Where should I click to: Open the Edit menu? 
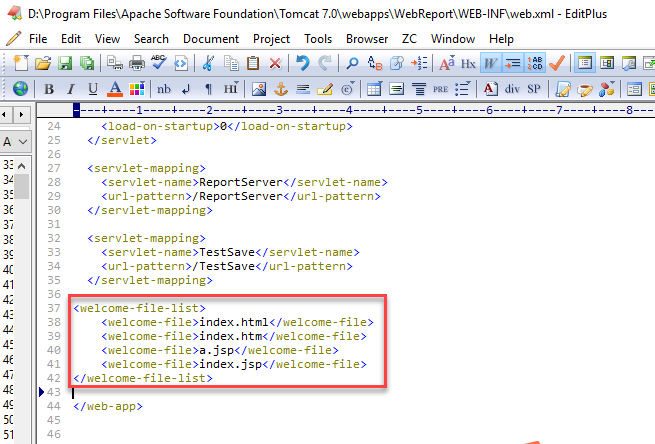(x=71, y=39)
